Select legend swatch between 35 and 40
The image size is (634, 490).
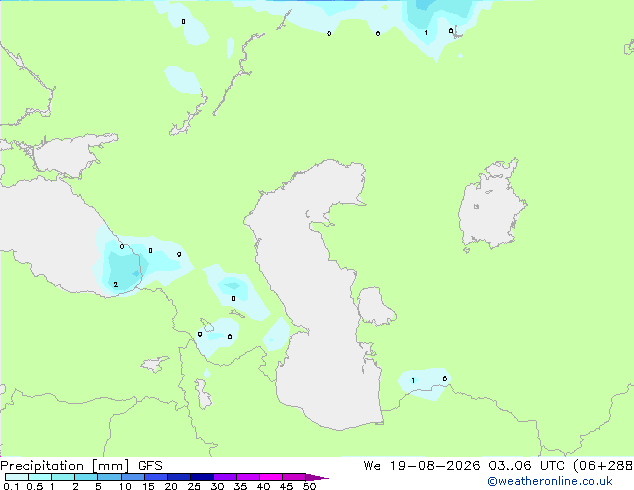pos(248,477)
